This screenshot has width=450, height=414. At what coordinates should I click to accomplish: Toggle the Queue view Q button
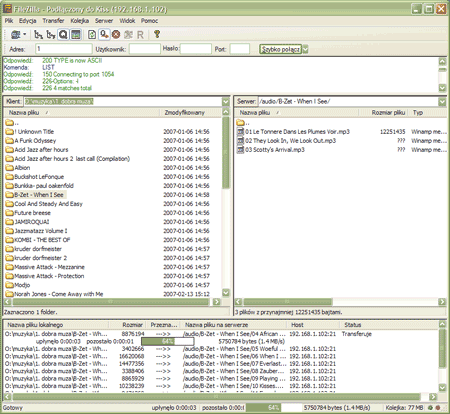[x=63, y=34]
